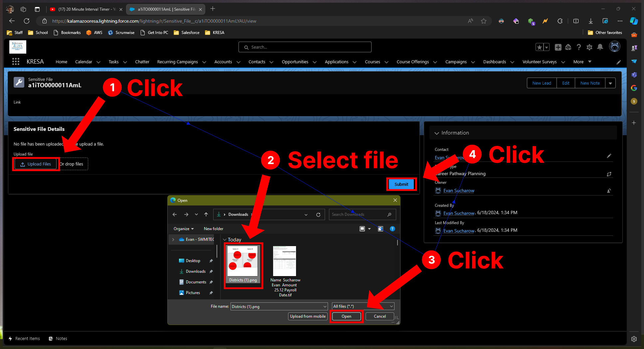Open Salesforce notifications bell
The width and height of the screenshot is (644, 349).
(x=600, y=47)
